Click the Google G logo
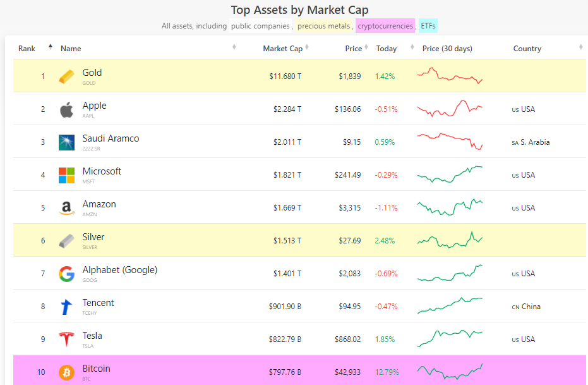Image resolution: width=588 pixels, height=385 pixels. click(66, 274)
